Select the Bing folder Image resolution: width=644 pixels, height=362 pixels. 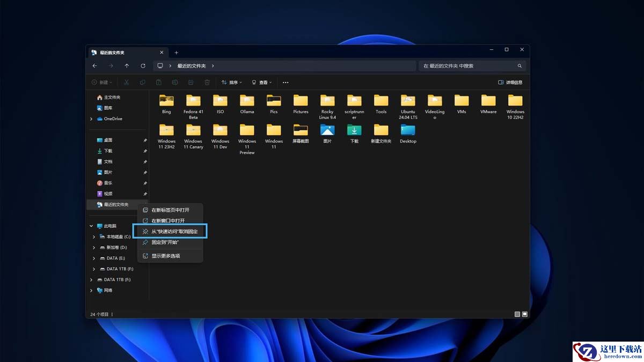[166, 105]
